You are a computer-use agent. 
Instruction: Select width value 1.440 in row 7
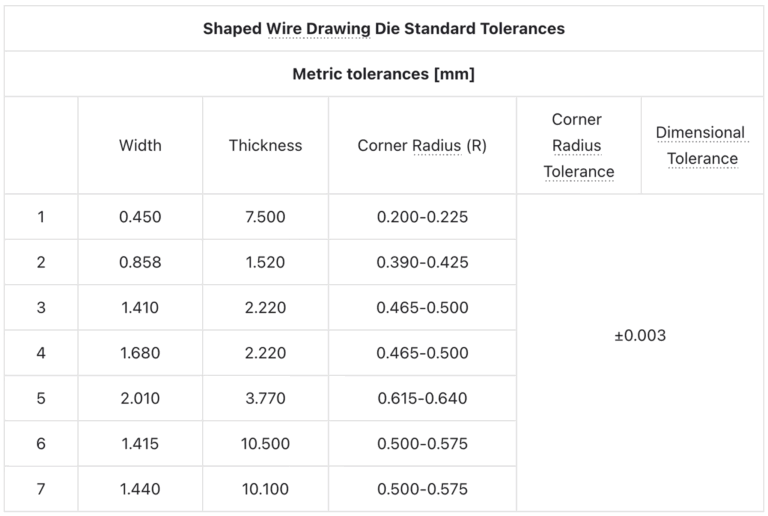[140, 489]
